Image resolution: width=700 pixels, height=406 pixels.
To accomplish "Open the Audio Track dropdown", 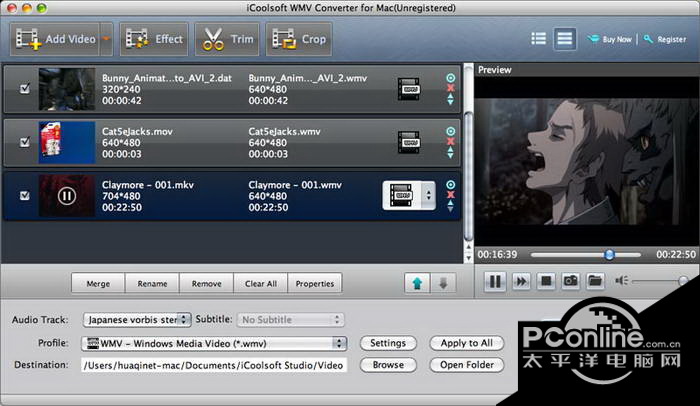I will [133, 320].
